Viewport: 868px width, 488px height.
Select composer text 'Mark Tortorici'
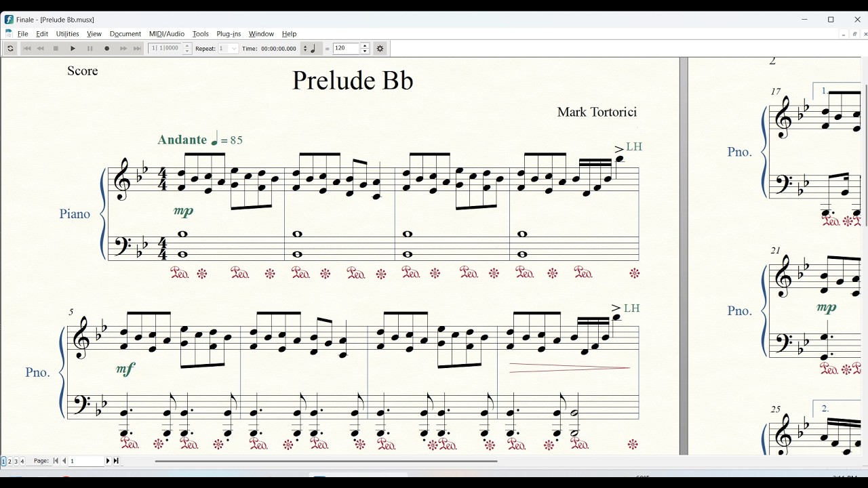tap(597, 113)
